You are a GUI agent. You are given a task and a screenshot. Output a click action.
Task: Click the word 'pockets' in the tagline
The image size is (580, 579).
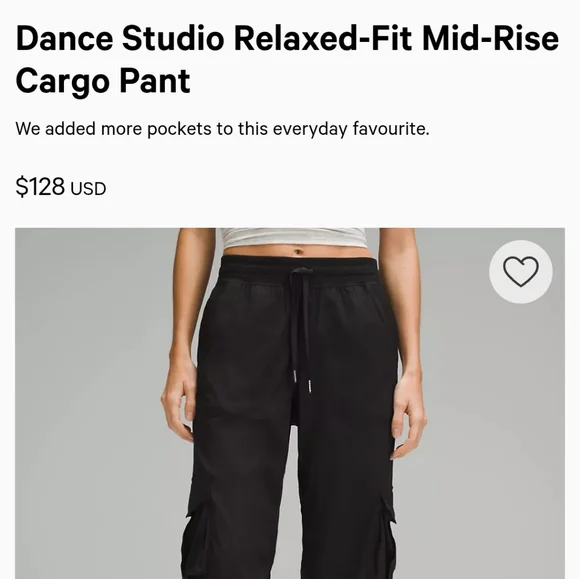[179, 129]
